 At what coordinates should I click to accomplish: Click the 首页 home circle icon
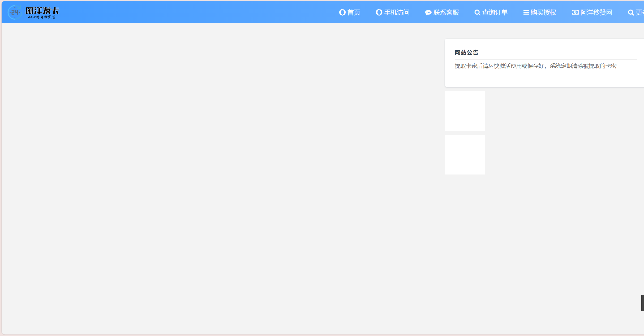(x=342, y=12)
